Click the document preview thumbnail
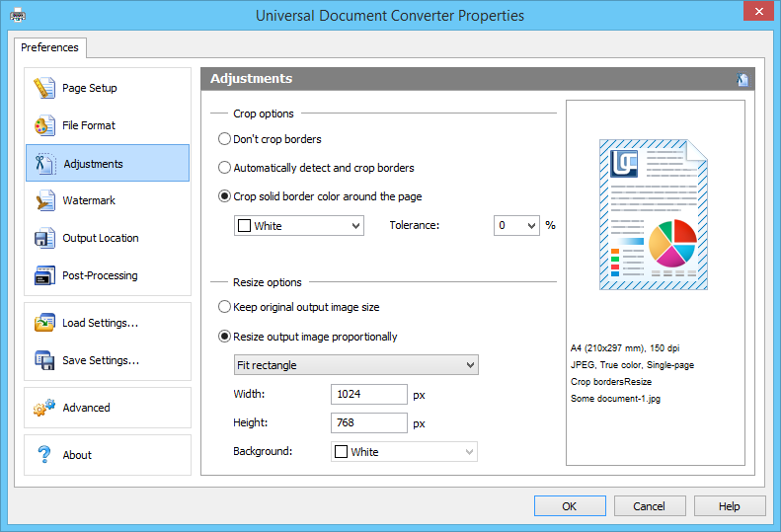Screen dimensions: 781x532 [654, 215]
